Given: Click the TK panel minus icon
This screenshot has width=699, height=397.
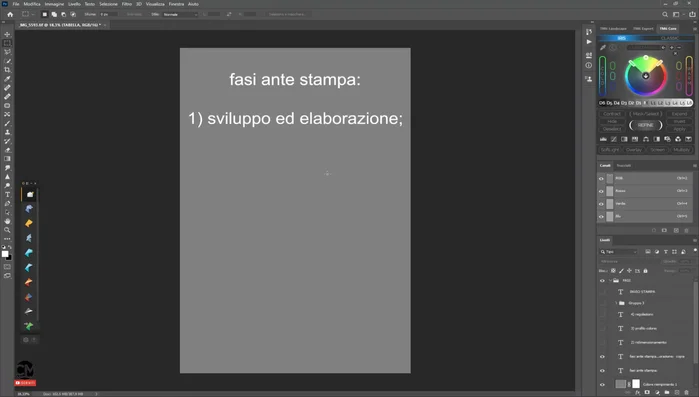Looking at the screenshot, I should point(679,47).
